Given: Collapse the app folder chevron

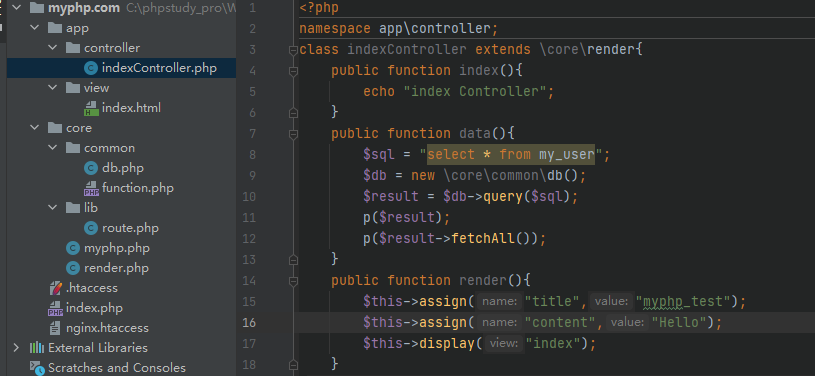Looking at the screenshot, I should pos(34,28).
